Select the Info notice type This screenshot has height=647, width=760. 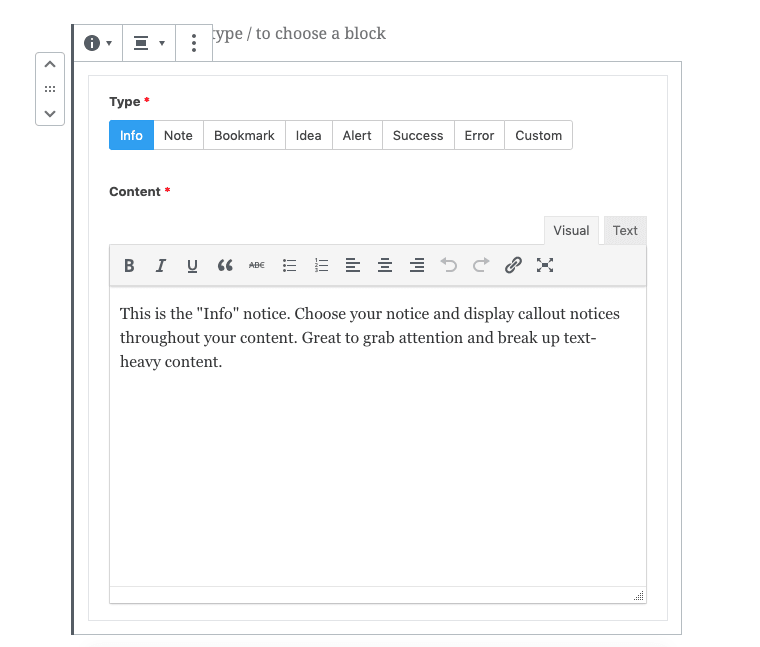131,135
